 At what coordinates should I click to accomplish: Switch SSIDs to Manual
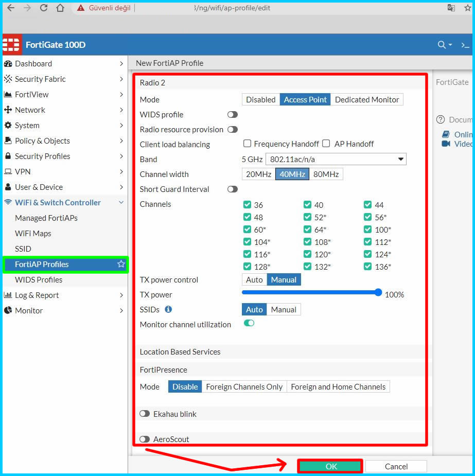click(x=284, y=309)
